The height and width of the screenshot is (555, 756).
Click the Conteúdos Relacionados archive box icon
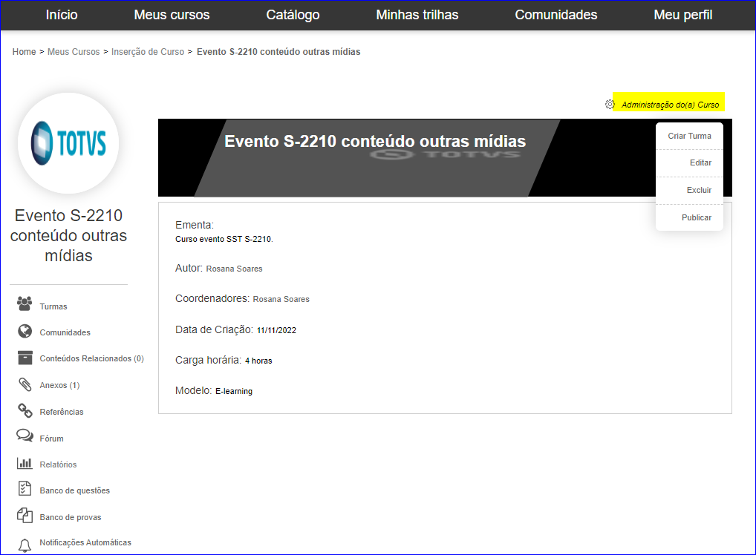click(25, 358)
